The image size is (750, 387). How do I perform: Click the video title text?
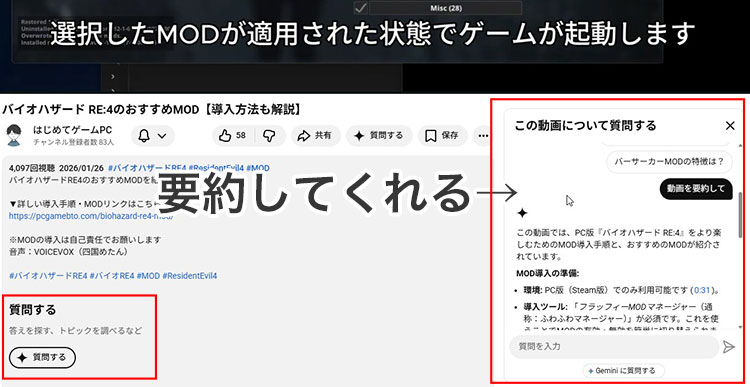(152, 110)
